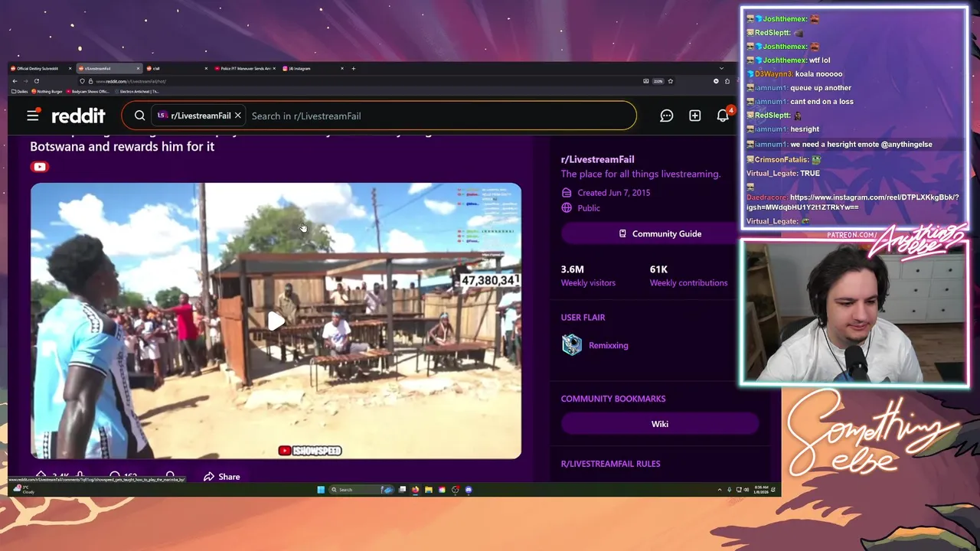The height and width of the screenshot is (551, 980).
Task: Create a new post icon
Action: 694,116
